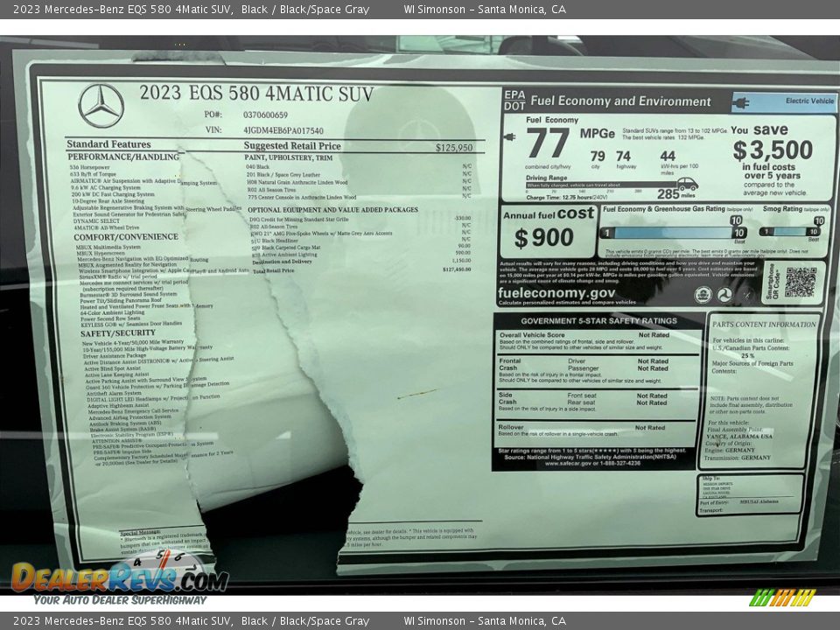This screenshot has width=840, height=630.
Task: Click the small plug icon left of 77
Action: pyautogui.click(x=509, y=137)
